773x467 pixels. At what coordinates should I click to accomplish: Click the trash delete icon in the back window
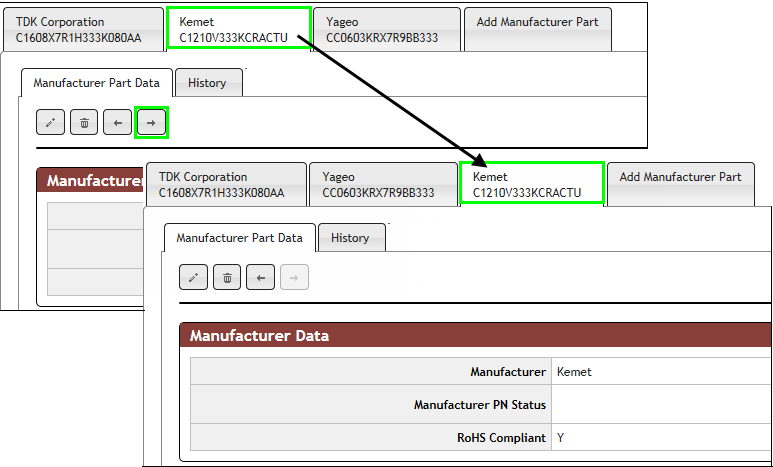tap(84, 122)
